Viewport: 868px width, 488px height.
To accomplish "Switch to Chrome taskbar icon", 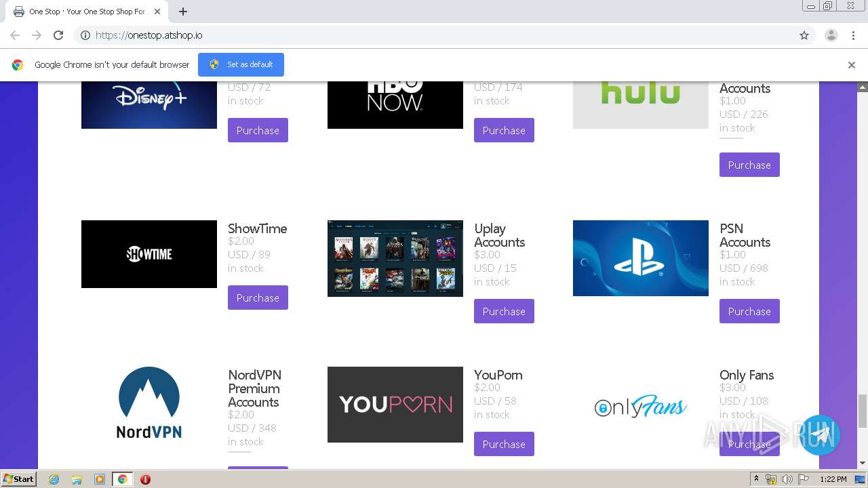I will click(x=122, y=479).
